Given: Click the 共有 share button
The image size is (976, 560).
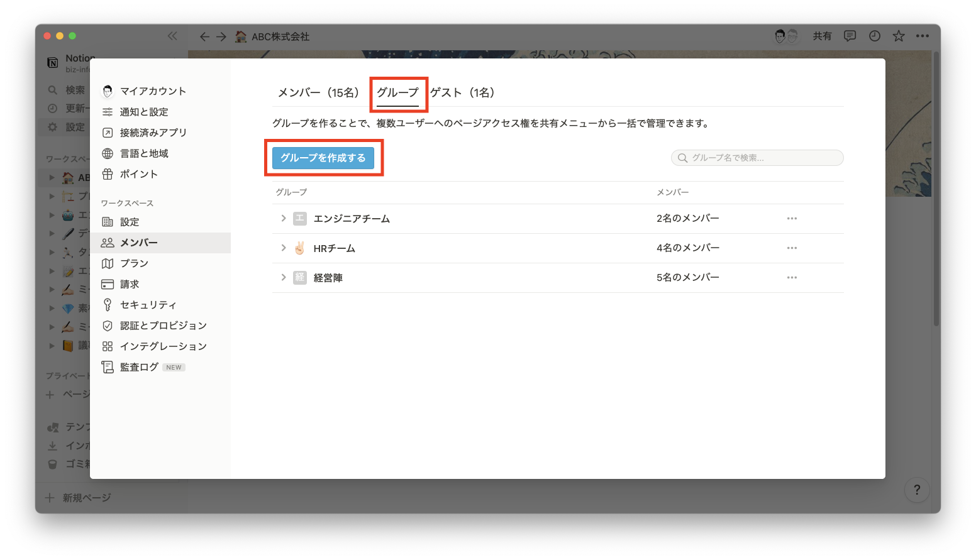Looking at the screenshot, I should pos(823,36).
